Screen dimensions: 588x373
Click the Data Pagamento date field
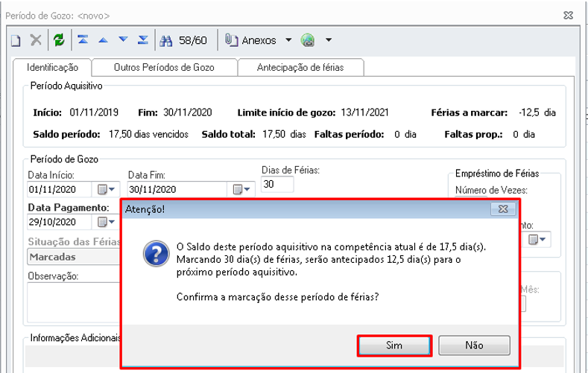click(x=60, y=222)
